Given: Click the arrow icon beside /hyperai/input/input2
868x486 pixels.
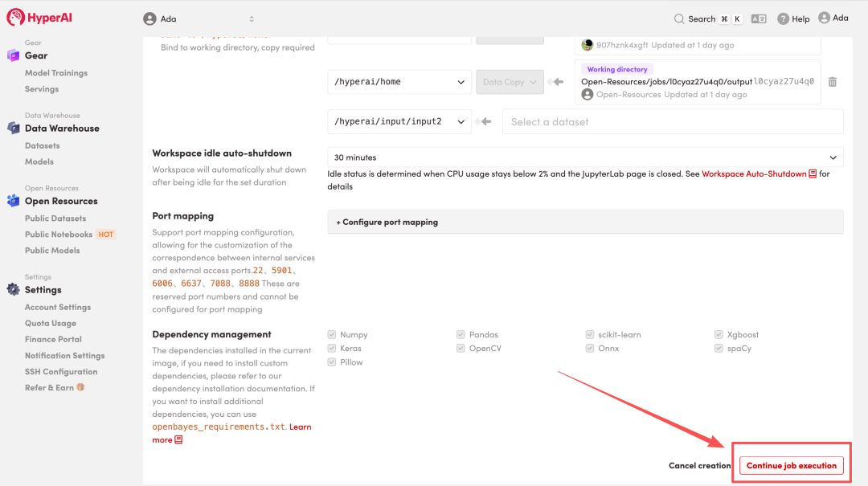Looking at the screenshot, I should [483, 122].
